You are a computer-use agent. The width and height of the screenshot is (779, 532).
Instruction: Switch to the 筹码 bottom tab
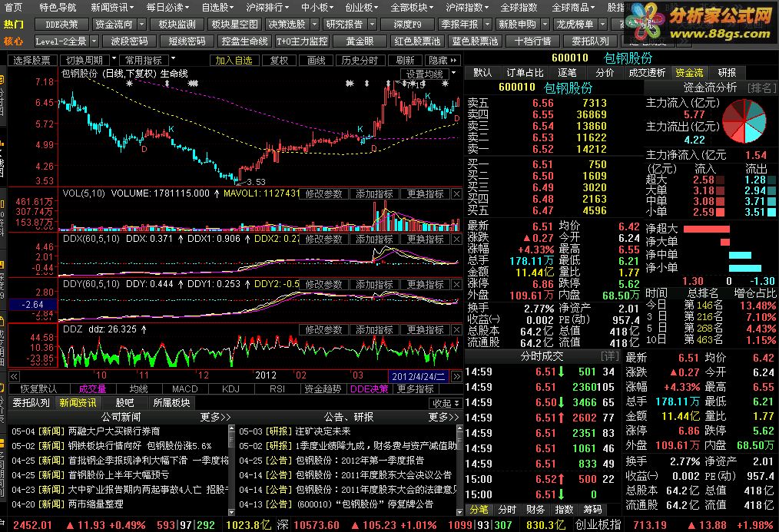(x=592, y=510)
